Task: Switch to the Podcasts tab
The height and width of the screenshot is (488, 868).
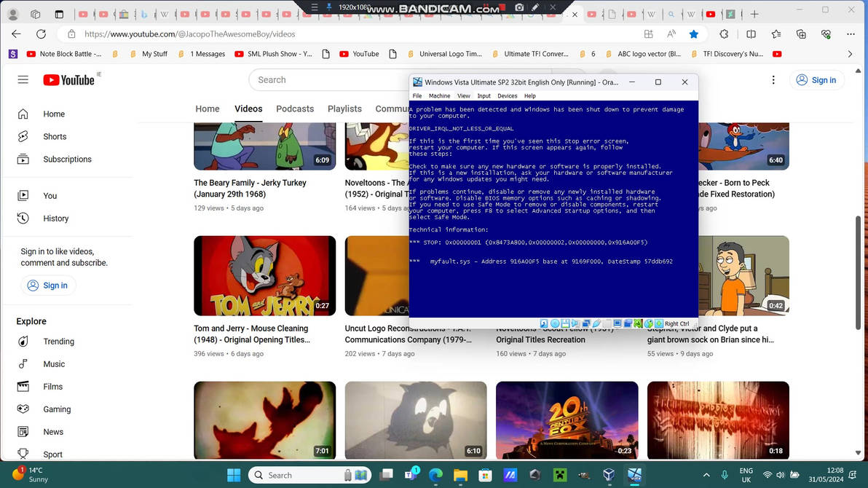Action: point(295,109)
